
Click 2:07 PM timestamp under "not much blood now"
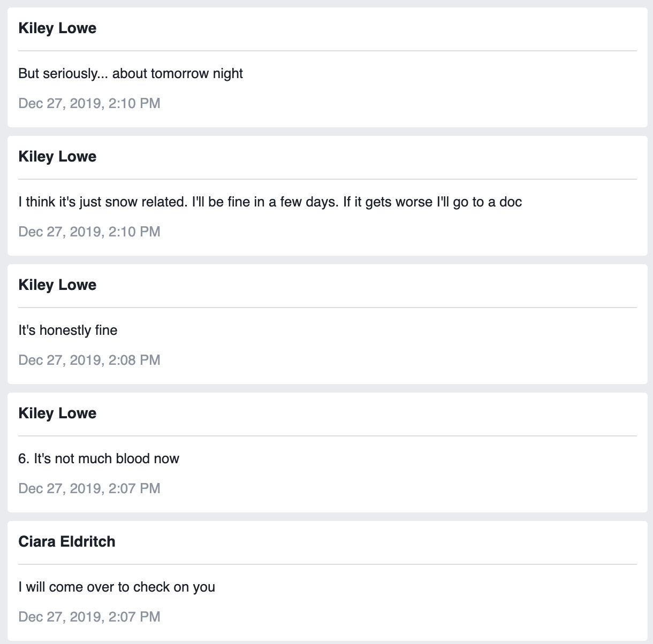tap(89, 488)
